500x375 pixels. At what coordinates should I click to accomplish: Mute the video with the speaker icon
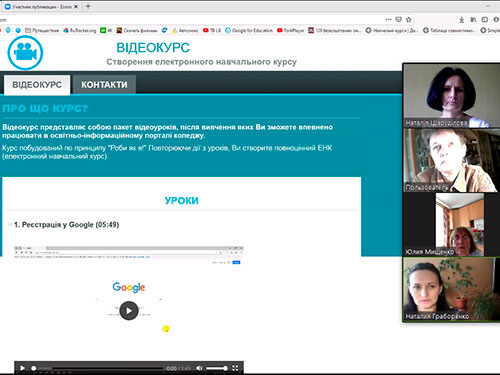click(x=199, y=368)
